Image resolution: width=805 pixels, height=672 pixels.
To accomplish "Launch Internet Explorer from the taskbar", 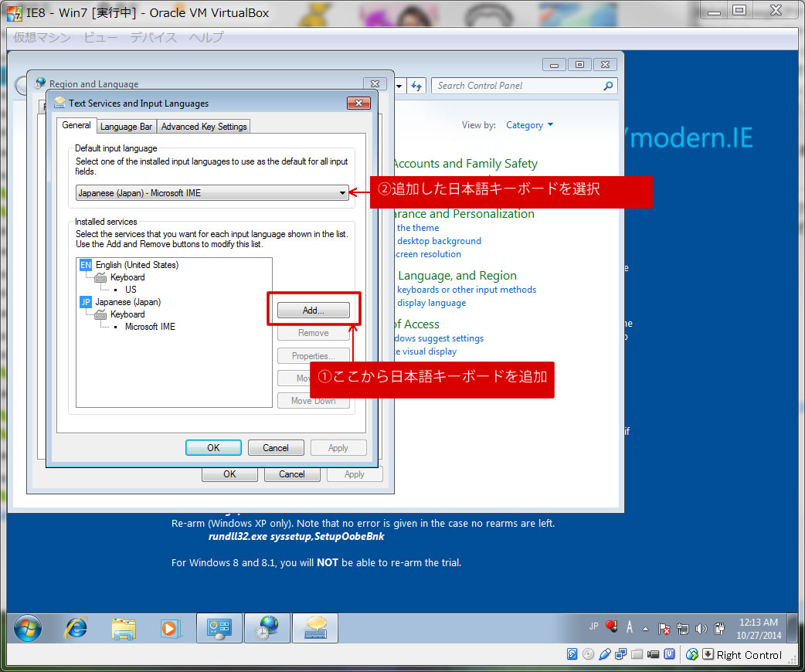I will pyautogui.click(x=76, y=628).
